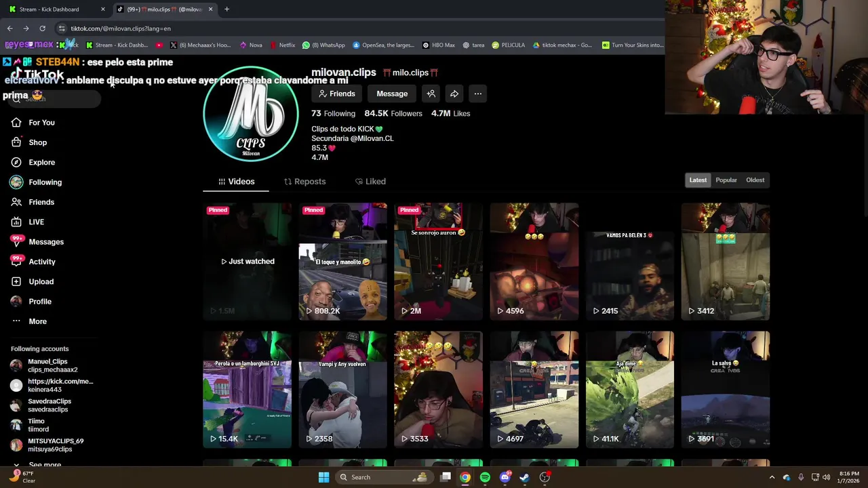Open the TikTok Shop icon
The width and height of the screenshot is (868, 488).
[16, 142]
